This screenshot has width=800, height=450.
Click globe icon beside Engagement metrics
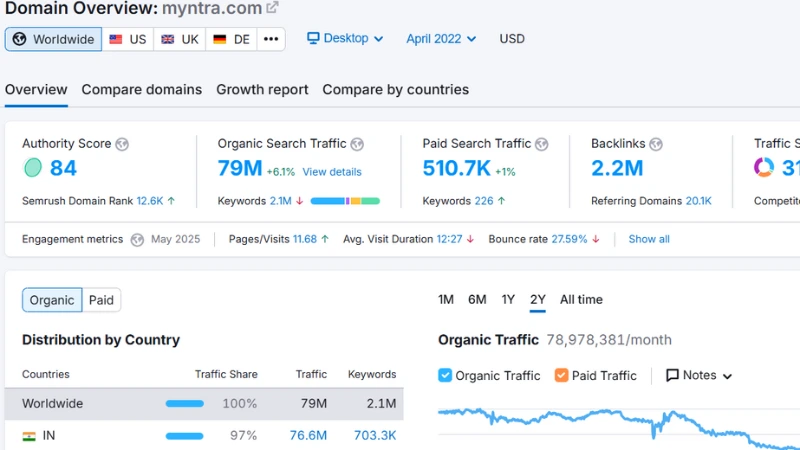pyautogui.click(x=137, y=240)
